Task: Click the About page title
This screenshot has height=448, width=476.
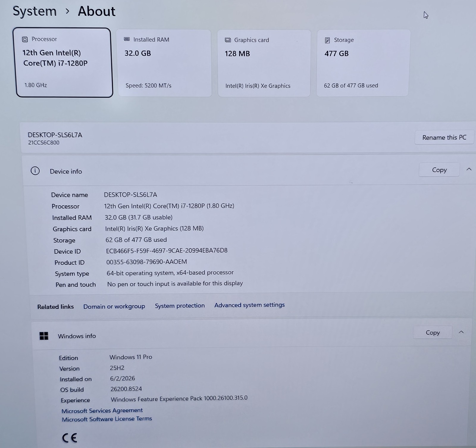Action: [96, 11]
